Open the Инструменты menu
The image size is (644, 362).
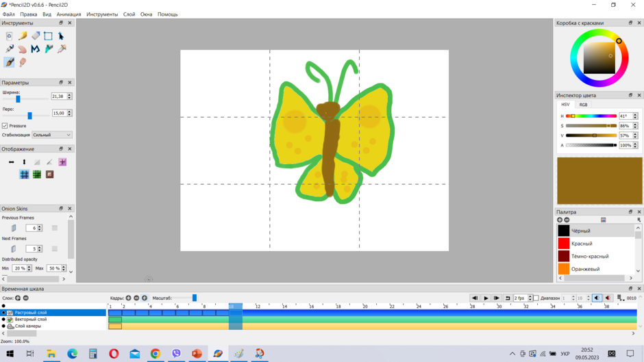102,14
